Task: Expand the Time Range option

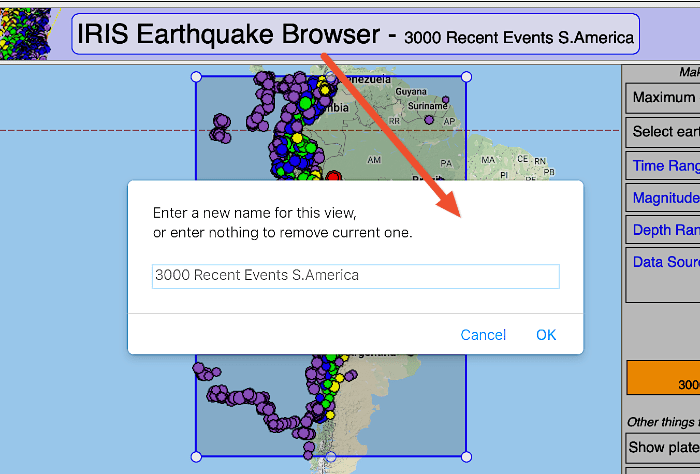Action: [x=665, y=166]
